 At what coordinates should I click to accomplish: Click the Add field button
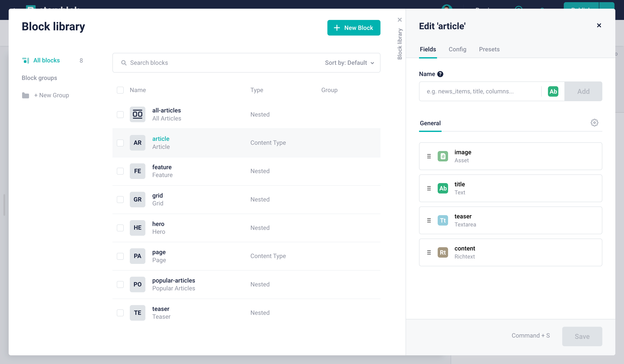pyautogui.click(x=583, y=91)
